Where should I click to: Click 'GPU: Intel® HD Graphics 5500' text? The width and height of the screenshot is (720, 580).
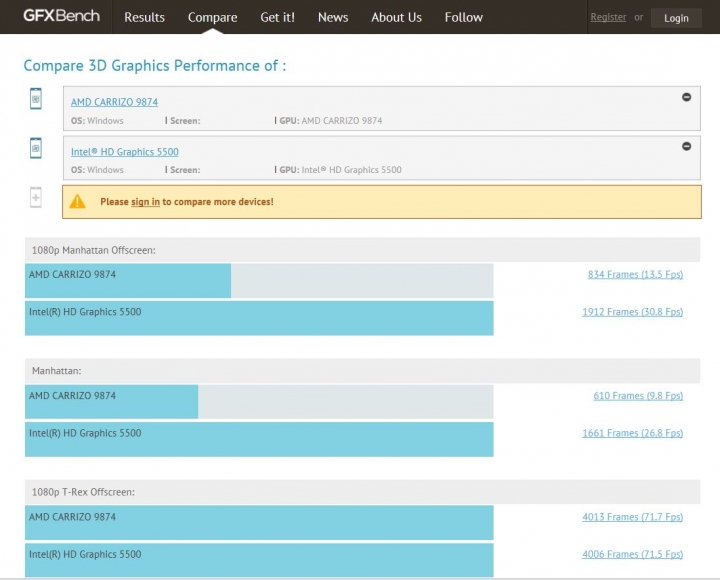click(340, 170)
